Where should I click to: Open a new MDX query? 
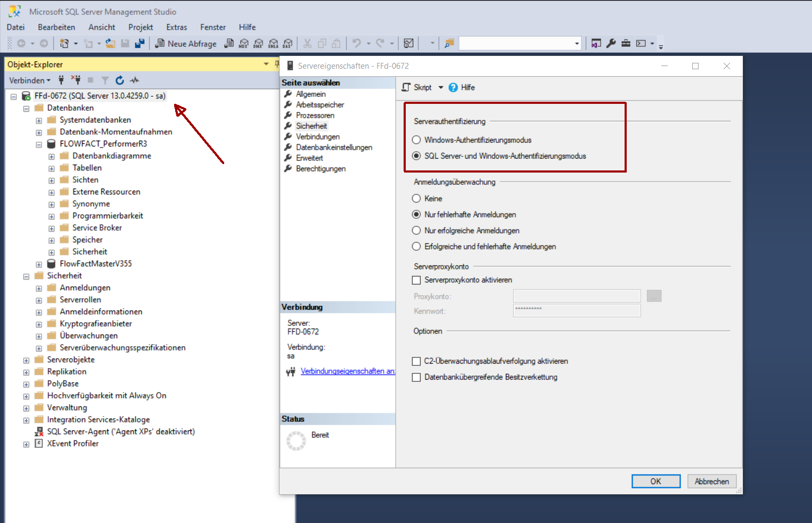(244, 44)
